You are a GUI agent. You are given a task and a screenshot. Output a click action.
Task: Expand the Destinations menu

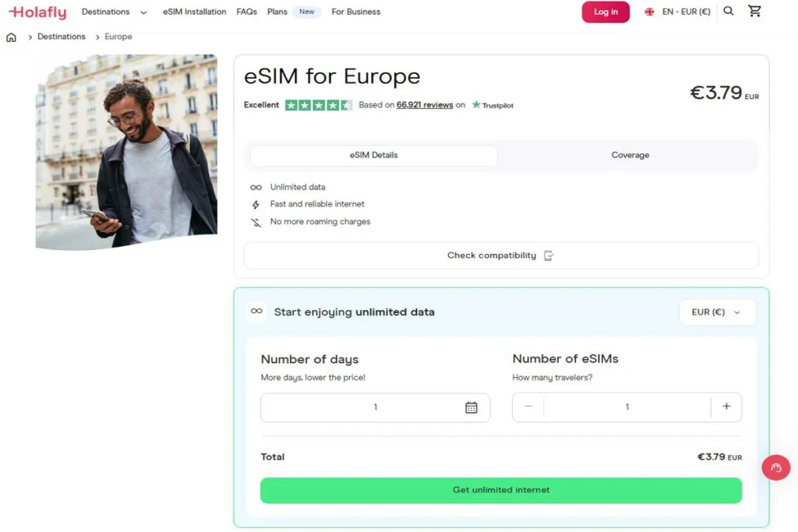(x=113, y=12)
